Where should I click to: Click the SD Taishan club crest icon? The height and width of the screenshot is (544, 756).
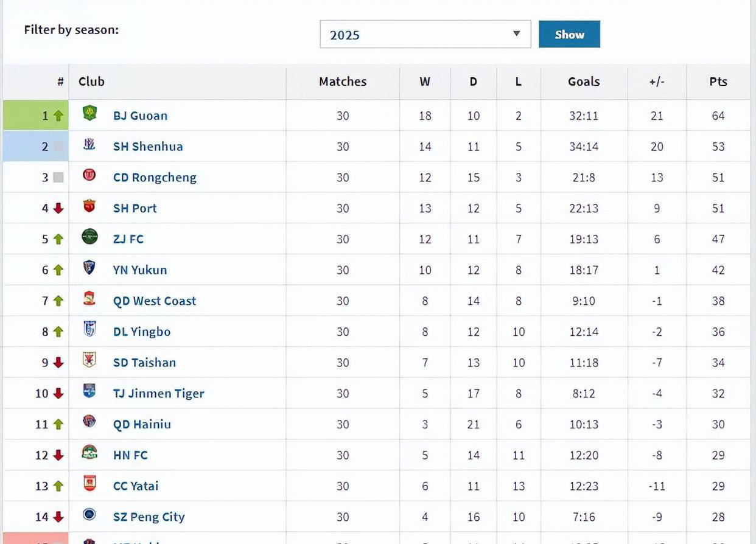coord(89,360)
